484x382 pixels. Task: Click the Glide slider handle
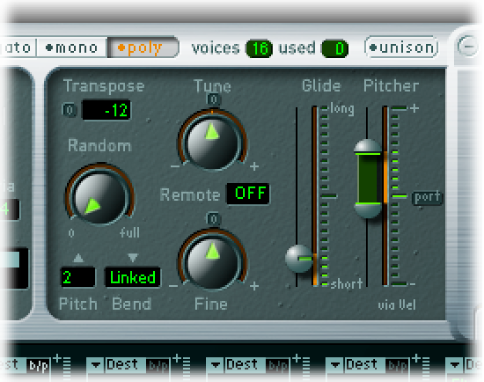click(299, 259)
